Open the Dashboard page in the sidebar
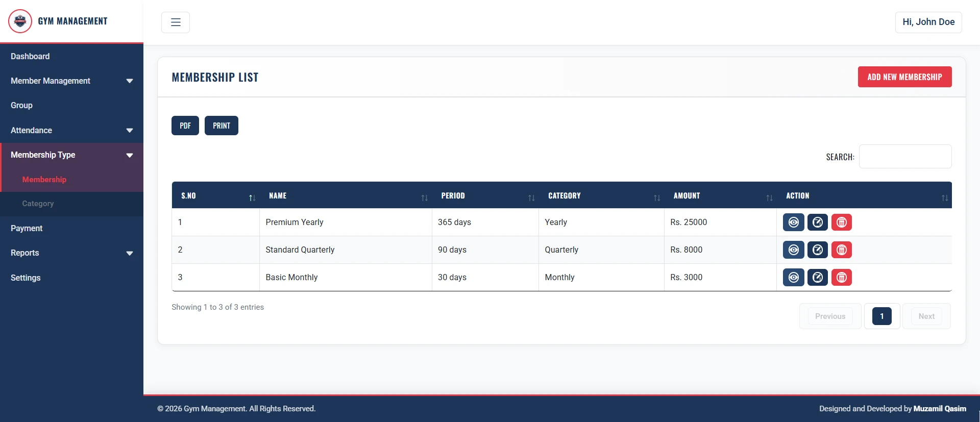 (71, 56)
